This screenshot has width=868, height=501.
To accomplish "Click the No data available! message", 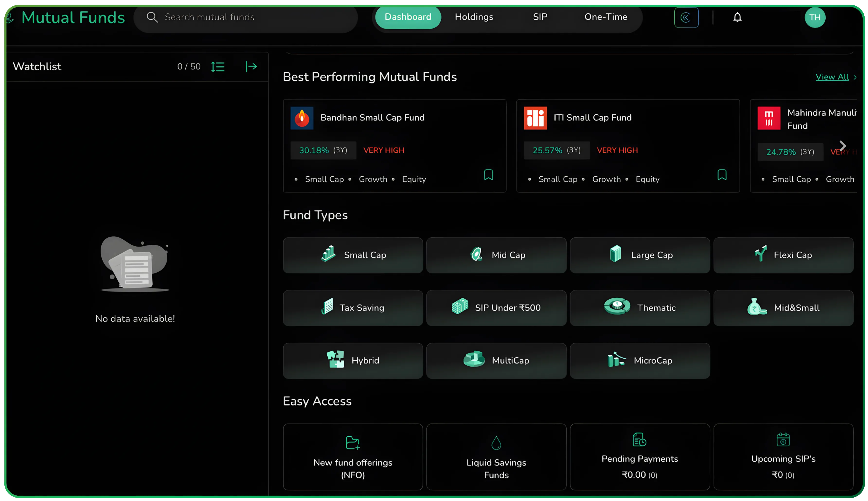I will (135, 319).
